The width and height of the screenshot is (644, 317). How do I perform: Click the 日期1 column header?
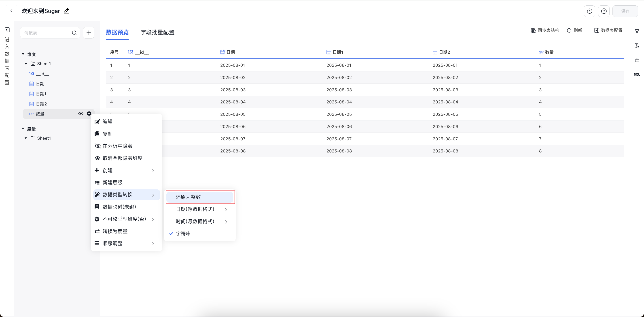[x=335, y=52]
